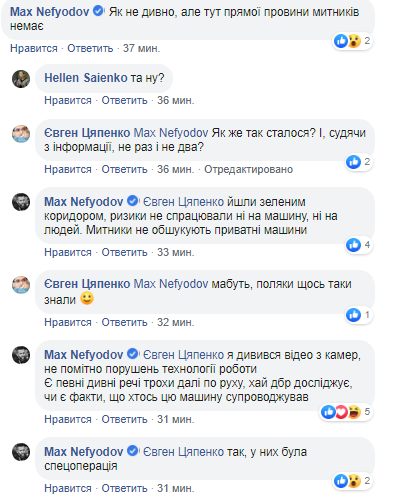
Task: Reply to Hellen Saienko's comment
Action: tap(124, 100)
